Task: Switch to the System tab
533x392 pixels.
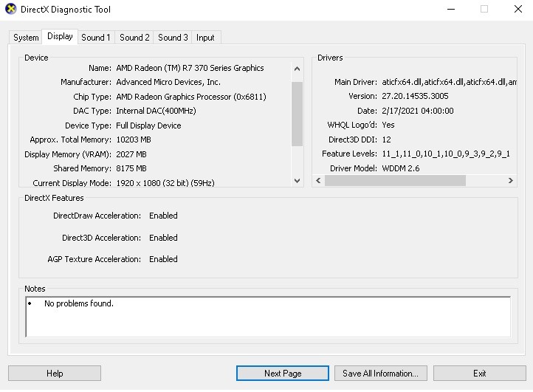Action: coord(26,38)
